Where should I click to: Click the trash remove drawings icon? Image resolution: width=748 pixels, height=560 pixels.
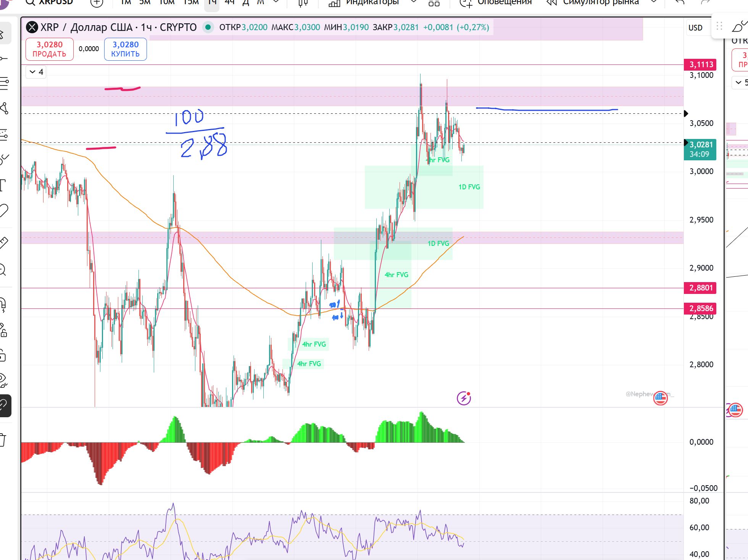(3, 440)
